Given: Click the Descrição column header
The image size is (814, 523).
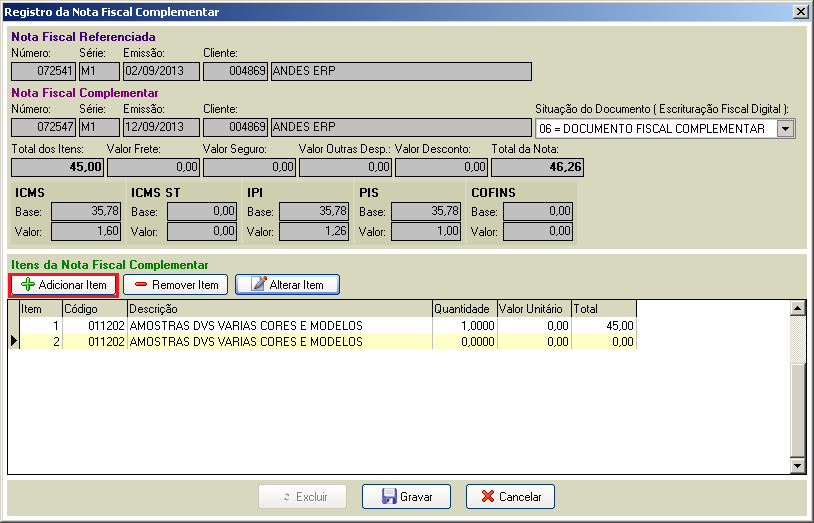Looking at the screenshot, I should tap(280, 309).
